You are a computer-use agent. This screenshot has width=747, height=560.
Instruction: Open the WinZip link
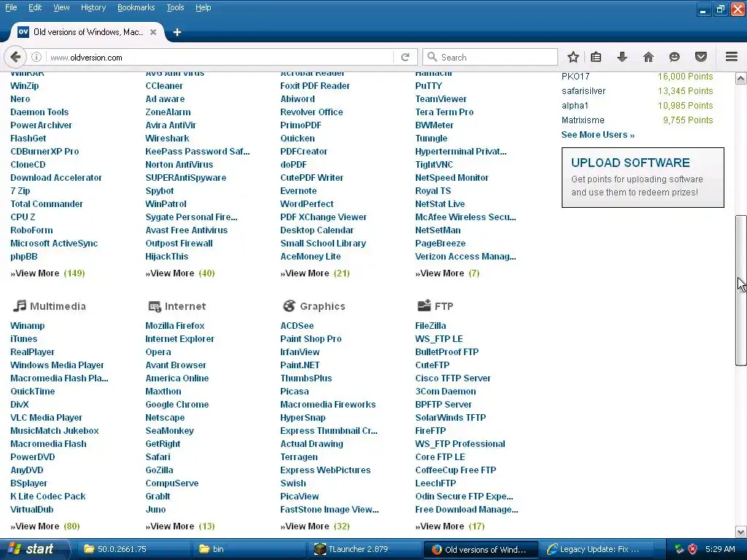click(24, 86)
